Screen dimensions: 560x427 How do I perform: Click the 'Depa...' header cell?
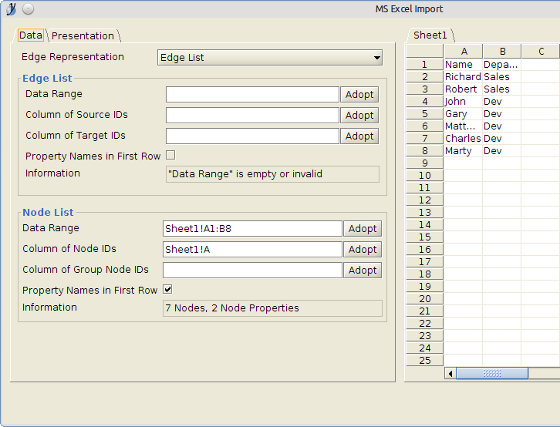[502, 65]
